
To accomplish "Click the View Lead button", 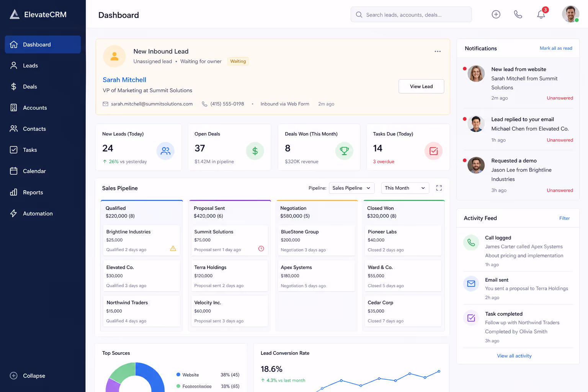I will pos(421,87).
